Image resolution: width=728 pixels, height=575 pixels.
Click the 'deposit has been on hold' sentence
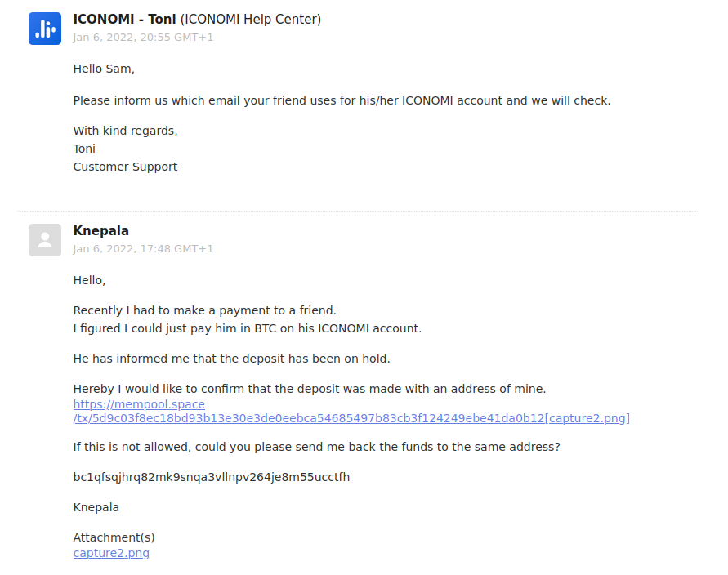point(232,359)
